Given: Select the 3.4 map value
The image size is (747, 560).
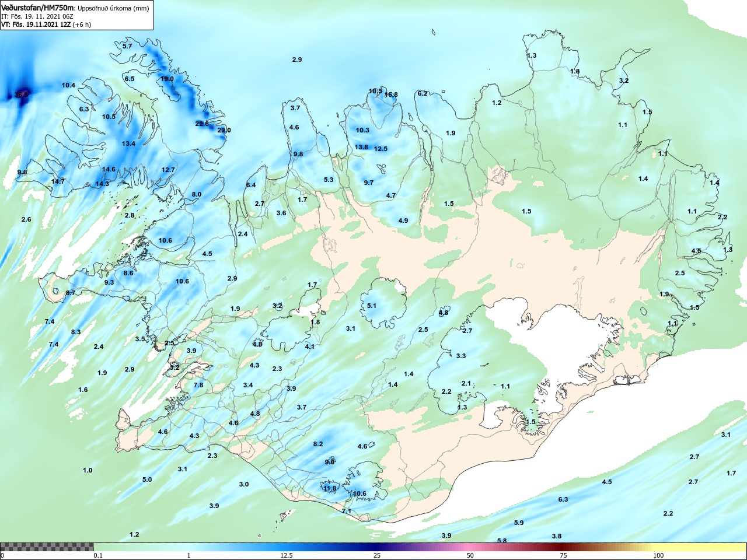Looking at the screenshot, I should 248,385.
